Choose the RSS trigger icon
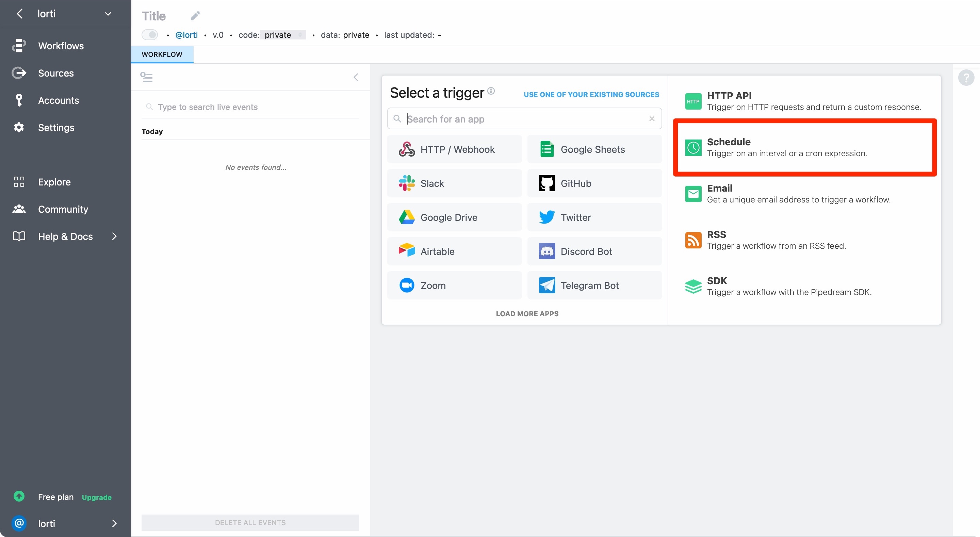 coord(693,240)
